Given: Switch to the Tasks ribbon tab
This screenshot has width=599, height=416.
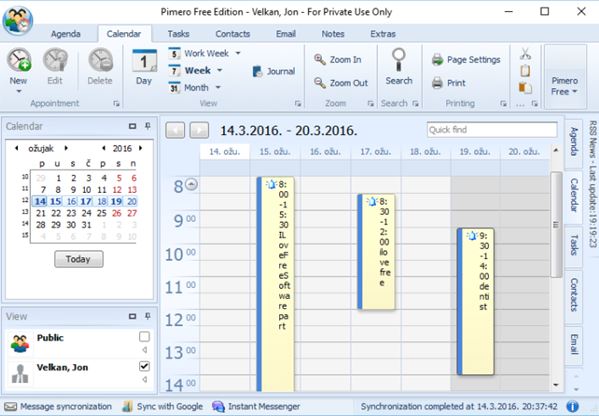Looking at the screenshot, I should pos(178,34).
